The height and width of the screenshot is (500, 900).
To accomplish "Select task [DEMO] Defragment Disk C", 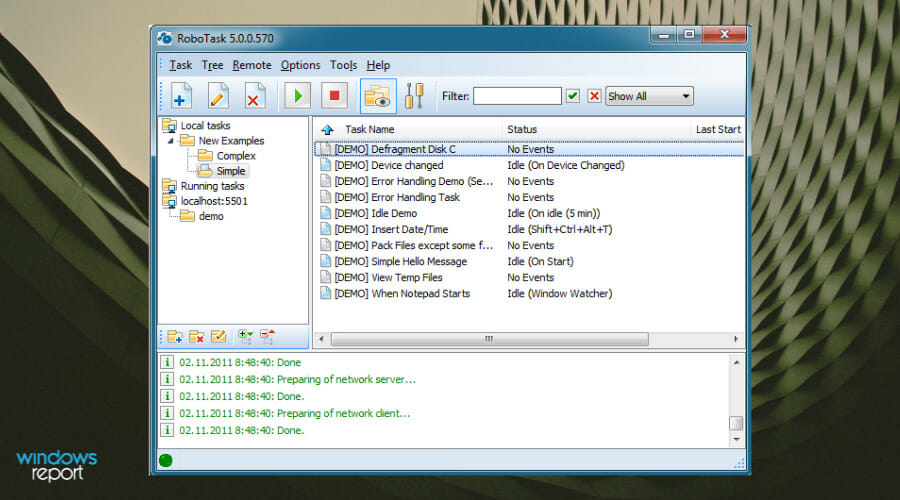I will [x=395, y=149].
